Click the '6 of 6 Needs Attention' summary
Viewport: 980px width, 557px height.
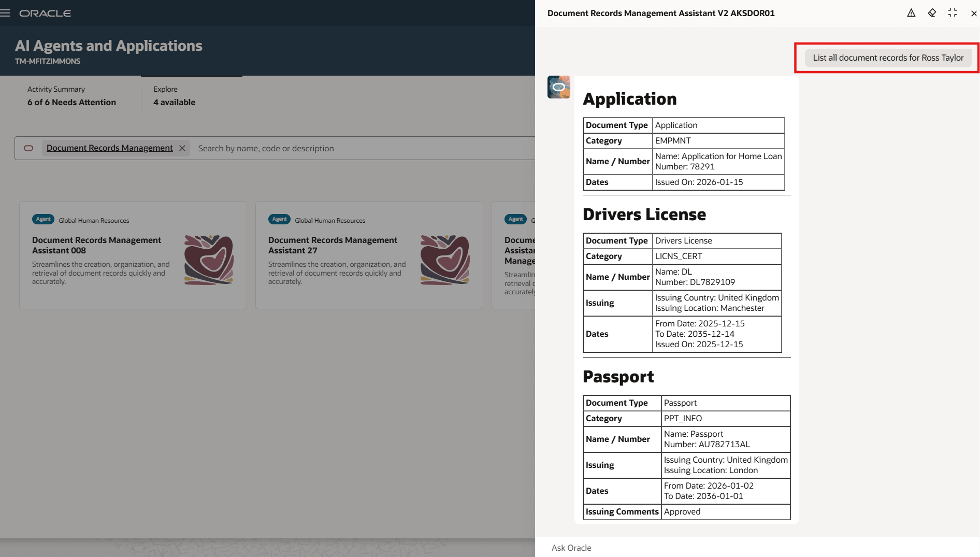click(x=72, y=102)
